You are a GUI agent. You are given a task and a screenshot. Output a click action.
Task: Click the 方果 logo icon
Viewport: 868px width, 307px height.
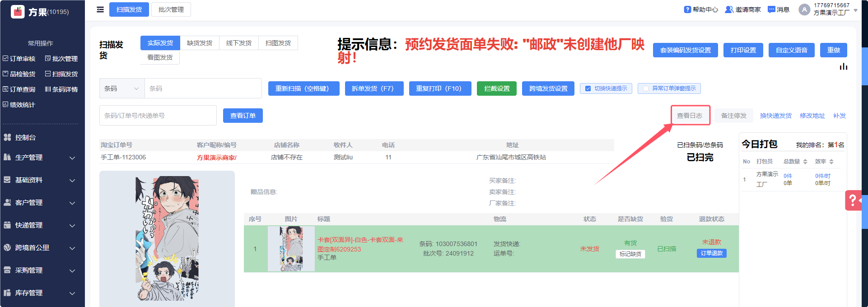[x=18, y=12]
